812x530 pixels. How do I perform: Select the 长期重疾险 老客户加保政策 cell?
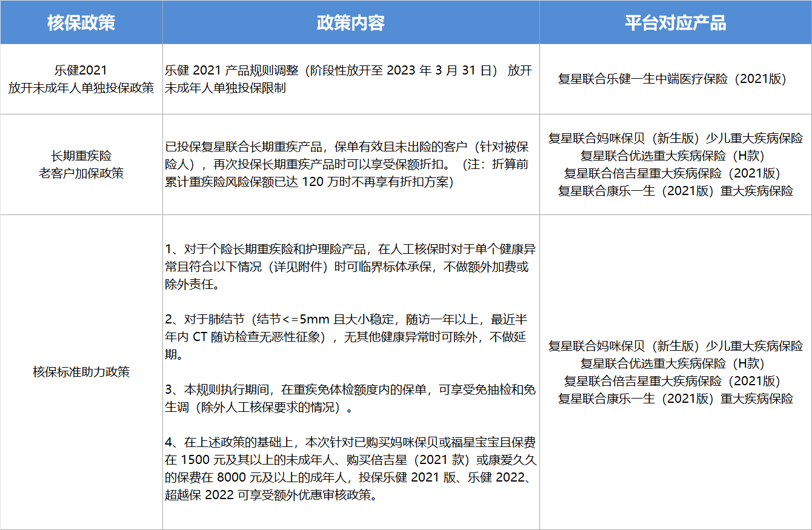point(81,165)
